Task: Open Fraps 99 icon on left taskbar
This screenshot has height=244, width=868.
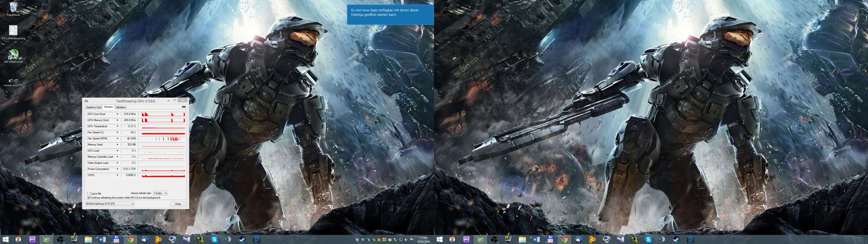Action: tap(74, 239)
